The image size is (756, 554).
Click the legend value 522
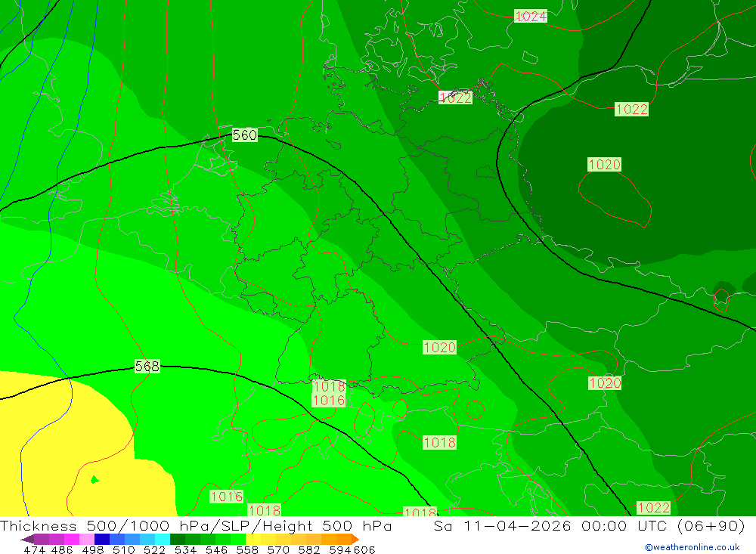click(x=154, y=549)
